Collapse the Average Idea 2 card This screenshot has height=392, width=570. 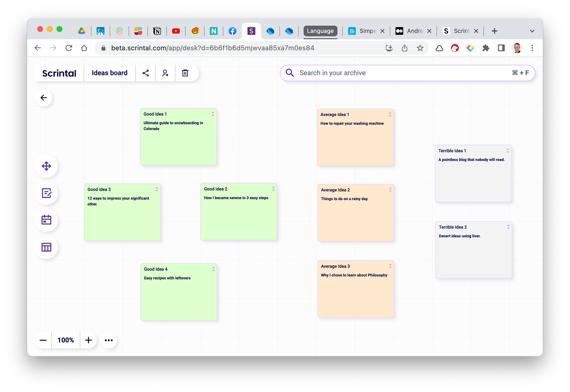pos(390,190)
